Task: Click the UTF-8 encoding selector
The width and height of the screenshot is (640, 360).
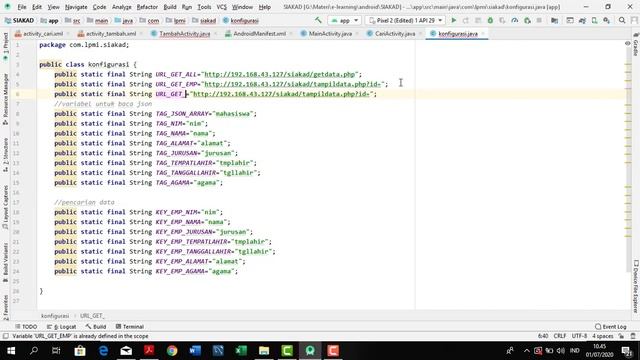Action: [x=579, y=336]
